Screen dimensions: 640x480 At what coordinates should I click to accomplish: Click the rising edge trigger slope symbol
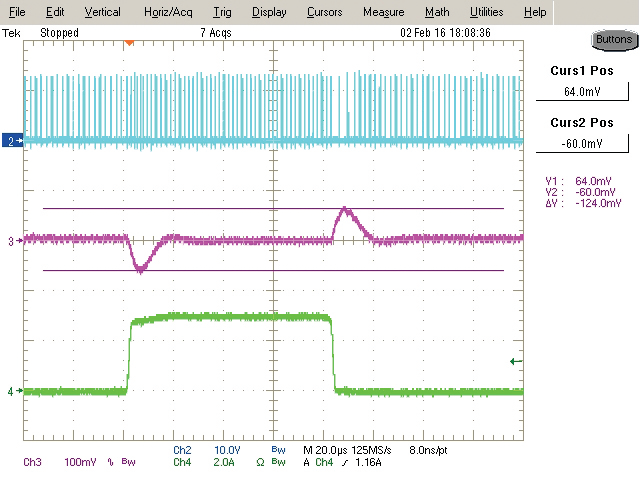pyautogui.click(x=345, y=462)
